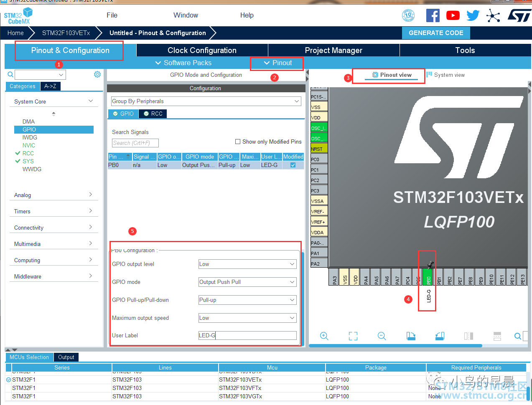532x405 pixels.
Task: Open the ST Twitter icon
Action: click(473, 15)
